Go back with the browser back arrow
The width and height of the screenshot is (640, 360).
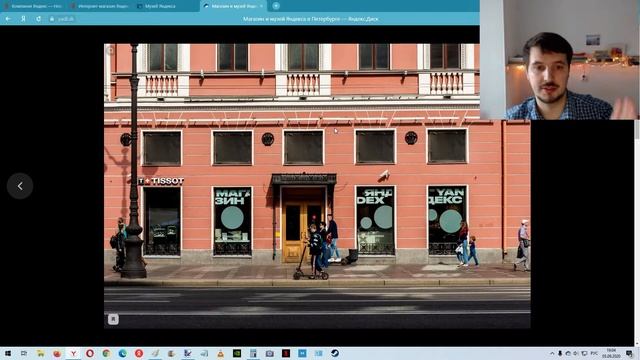point(8,19)
